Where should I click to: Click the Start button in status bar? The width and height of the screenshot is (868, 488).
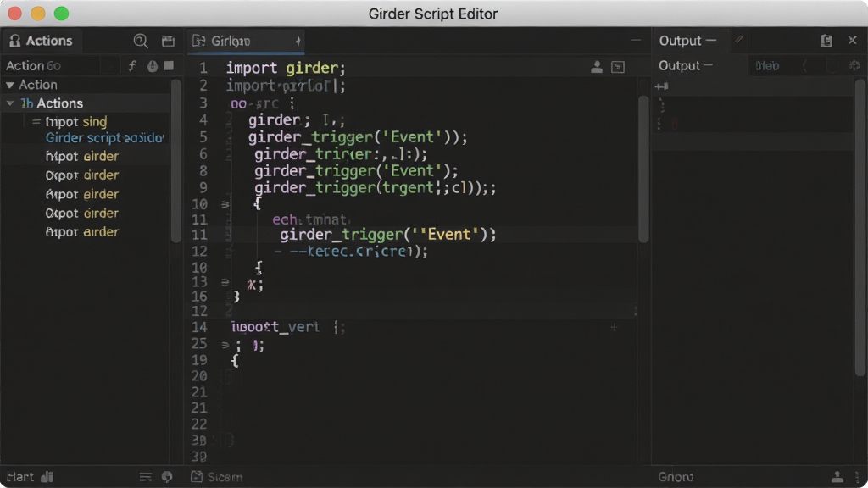[20, 477]
